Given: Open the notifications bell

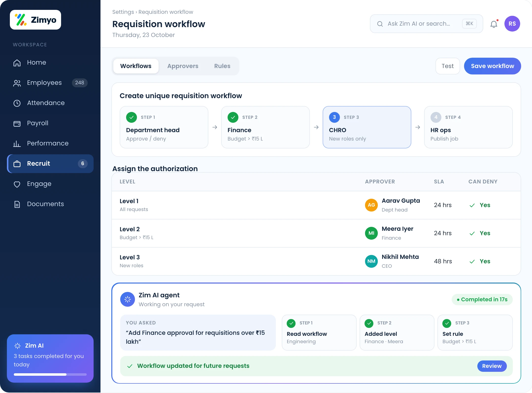Looking at the screenshot, I should pyautogui.click(x=494, y=24).
